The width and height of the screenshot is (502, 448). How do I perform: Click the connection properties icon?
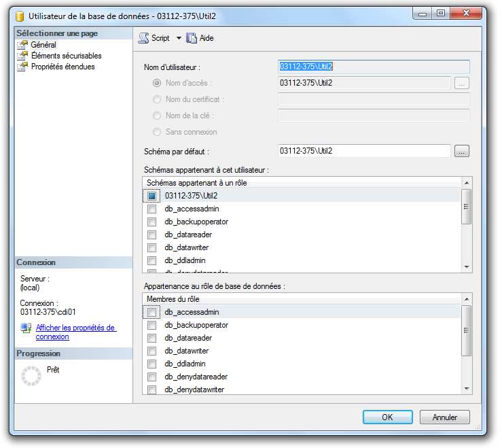pyautogui.click(x=26, y=328)
